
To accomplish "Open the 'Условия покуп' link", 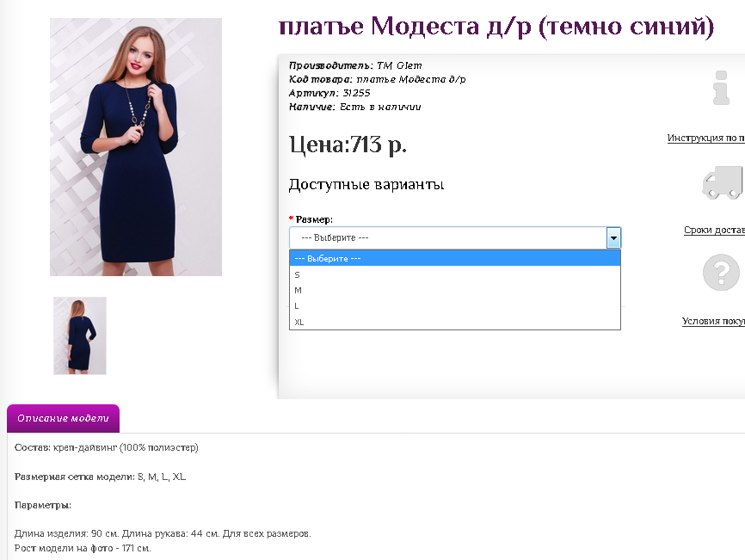I will point(713,321).
